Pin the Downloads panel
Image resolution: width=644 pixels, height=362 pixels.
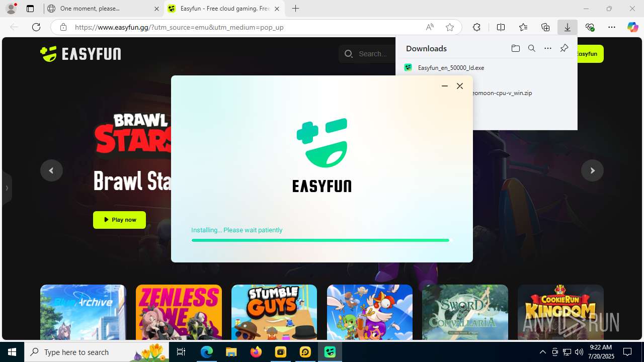tap(564, 48)
